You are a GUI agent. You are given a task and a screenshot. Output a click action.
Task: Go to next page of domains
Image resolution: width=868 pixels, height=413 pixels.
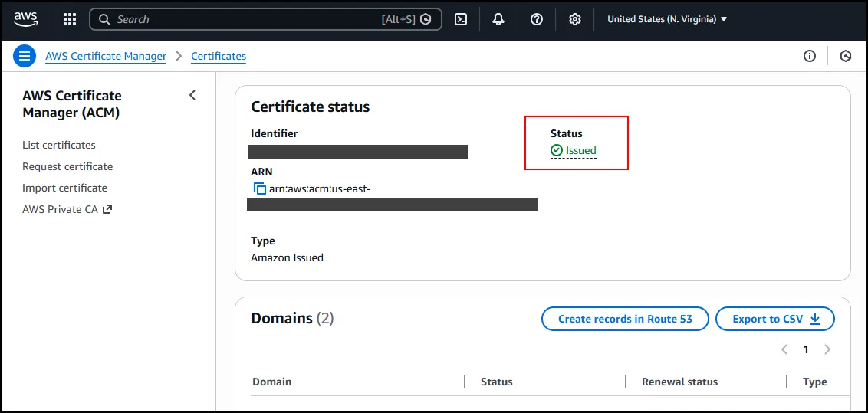click(827, 349)
